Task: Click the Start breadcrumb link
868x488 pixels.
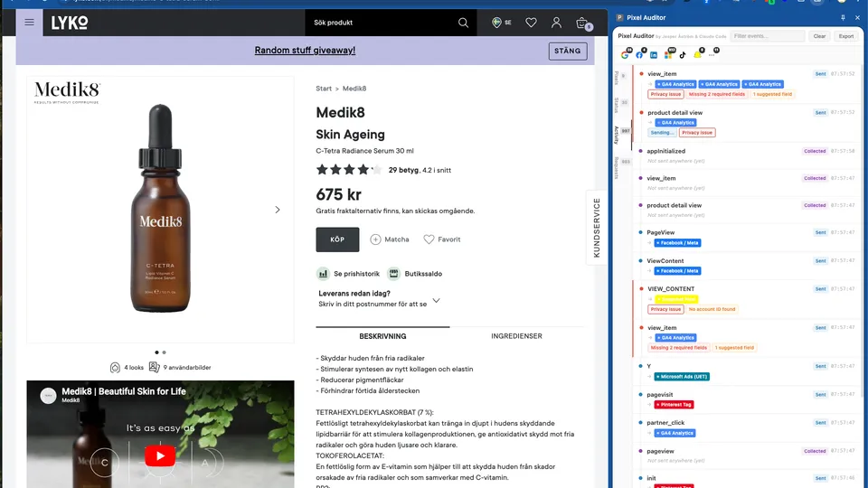Action: (324, 89)
